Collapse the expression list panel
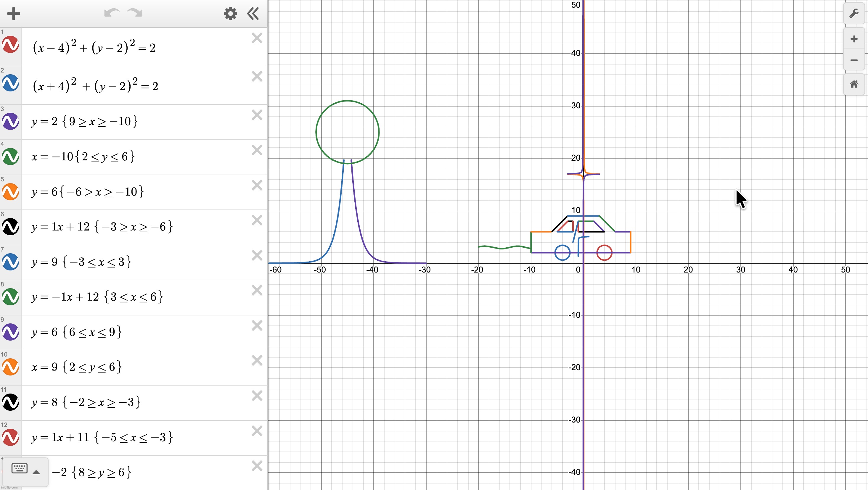This screenshot has height=490, width=868. (x=253, y=14)
